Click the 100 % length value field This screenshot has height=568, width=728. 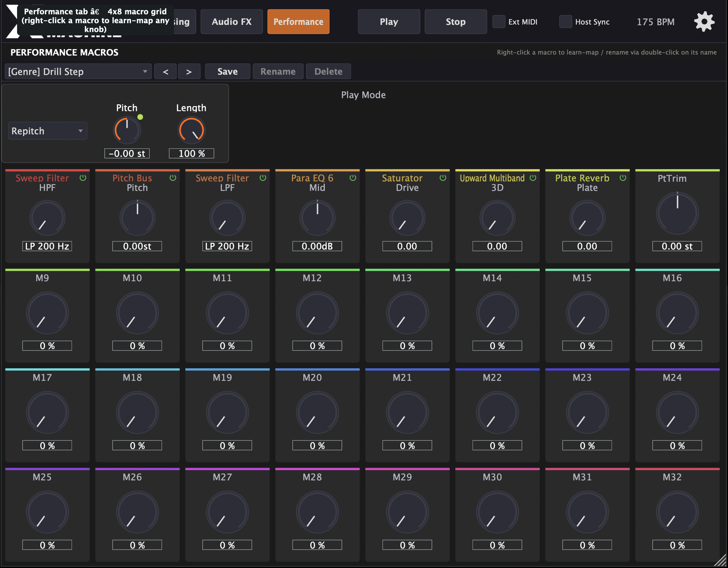coord(191,153)
